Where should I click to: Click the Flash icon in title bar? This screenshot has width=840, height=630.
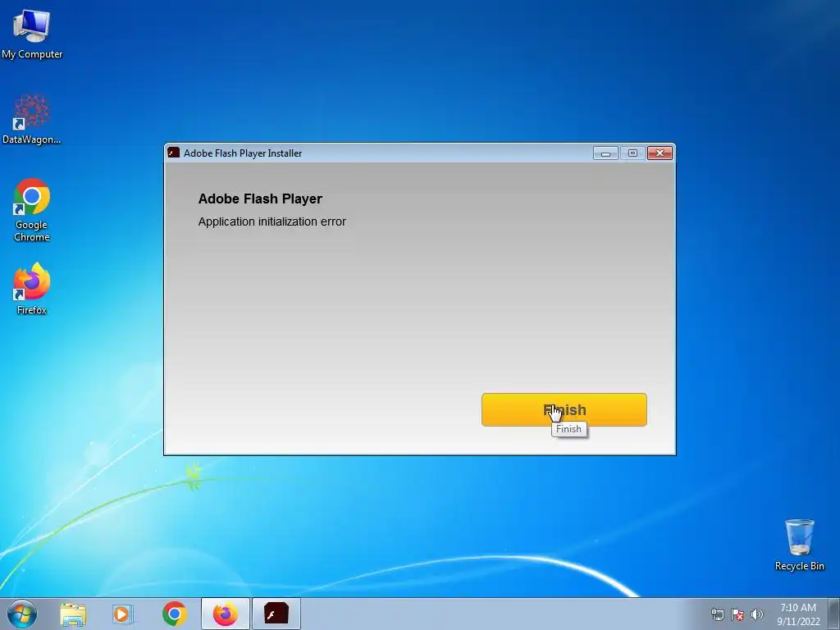click(174, 153)
